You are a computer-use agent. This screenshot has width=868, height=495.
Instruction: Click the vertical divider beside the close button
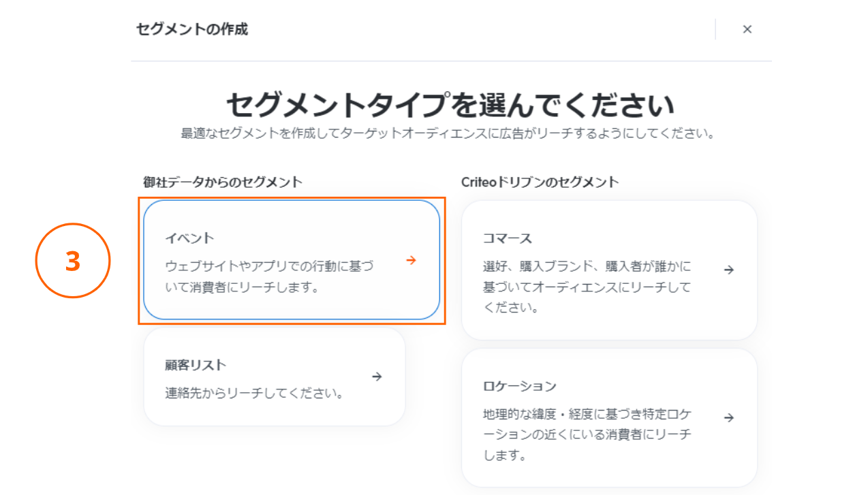click(715, 29)
